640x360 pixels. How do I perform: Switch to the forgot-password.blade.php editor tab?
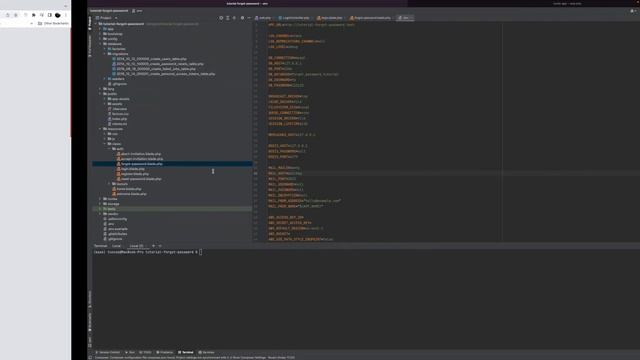pos(370,18)
